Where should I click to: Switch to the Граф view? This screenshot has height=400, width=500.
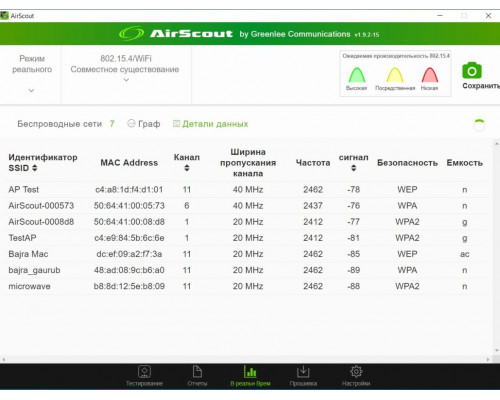144,124
